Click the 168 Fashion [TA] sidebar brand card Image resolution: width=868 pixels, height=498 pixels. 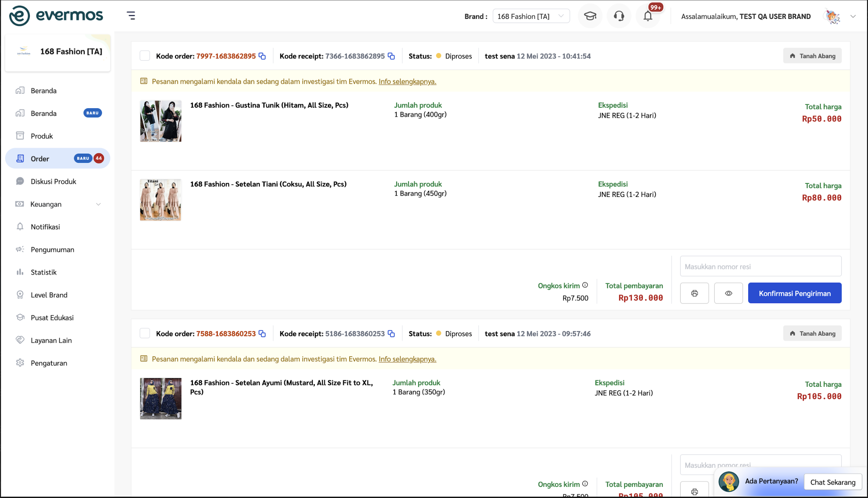click(58, 53)
